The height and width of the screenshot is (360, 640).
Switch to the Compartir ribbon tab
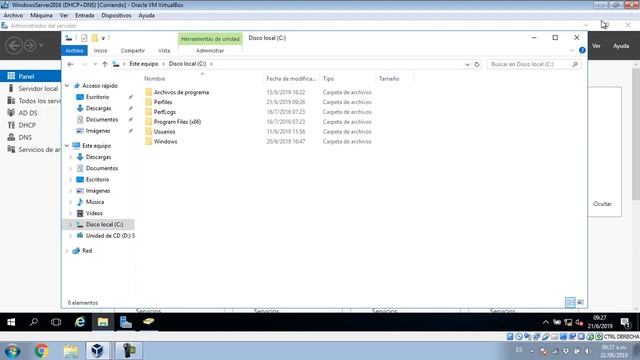tap(133, 51)
